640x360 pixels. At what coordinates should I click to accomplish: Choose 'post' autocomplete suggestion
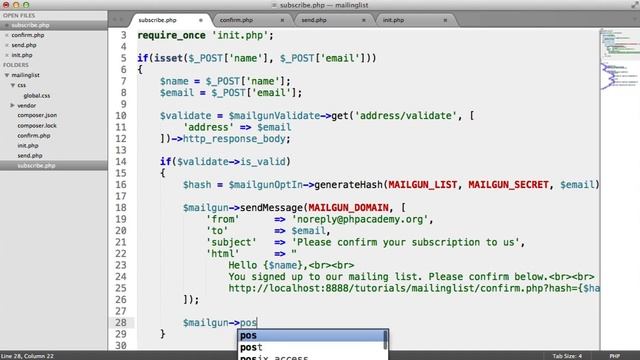pos(311,347)
